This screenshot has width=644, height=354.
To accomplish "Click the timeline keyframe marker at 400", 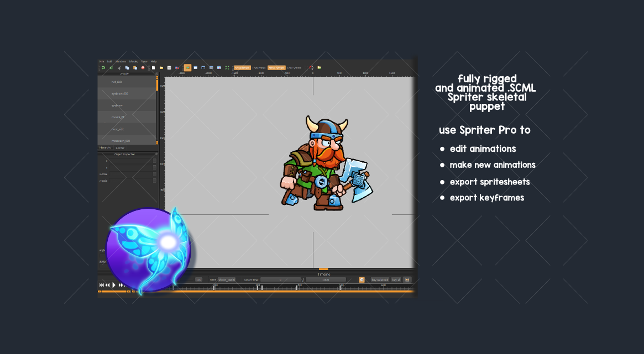I will (x=297, y=288).
